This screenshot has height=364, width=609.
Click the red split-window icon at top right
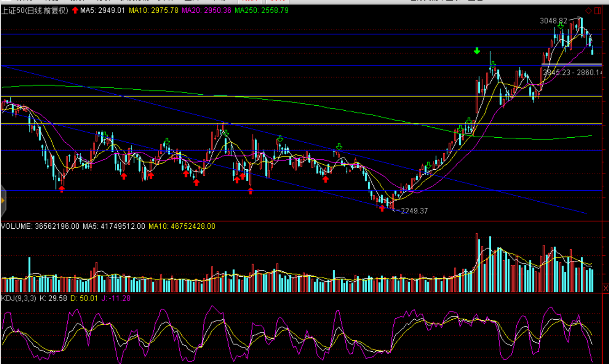coord(598,11)
